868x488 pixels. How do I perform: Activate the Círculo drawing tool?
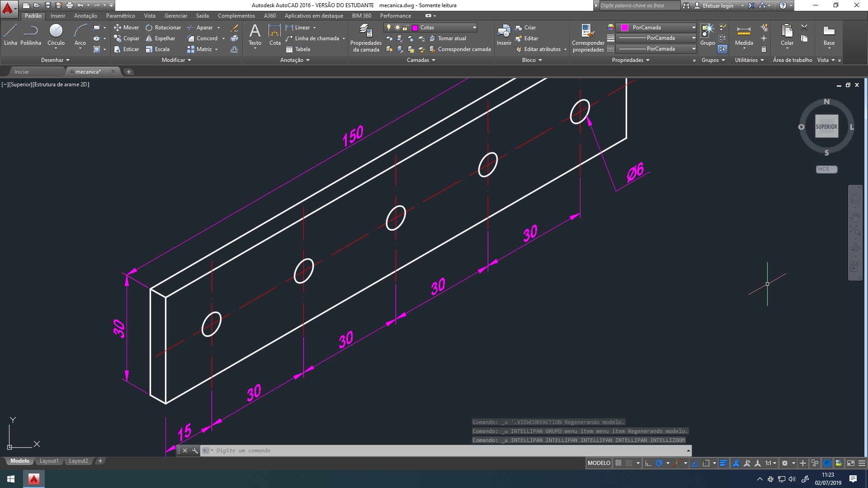click(x=56, y=35)
